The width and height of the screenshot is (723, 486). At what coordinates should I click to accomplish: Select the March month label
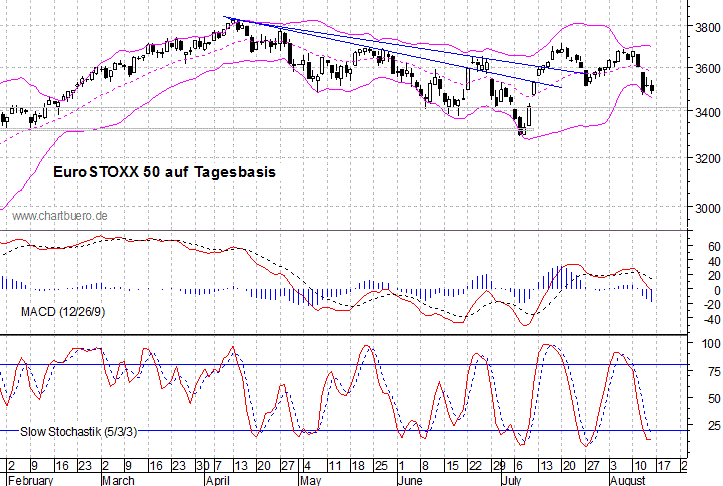(x=118, y=480)
